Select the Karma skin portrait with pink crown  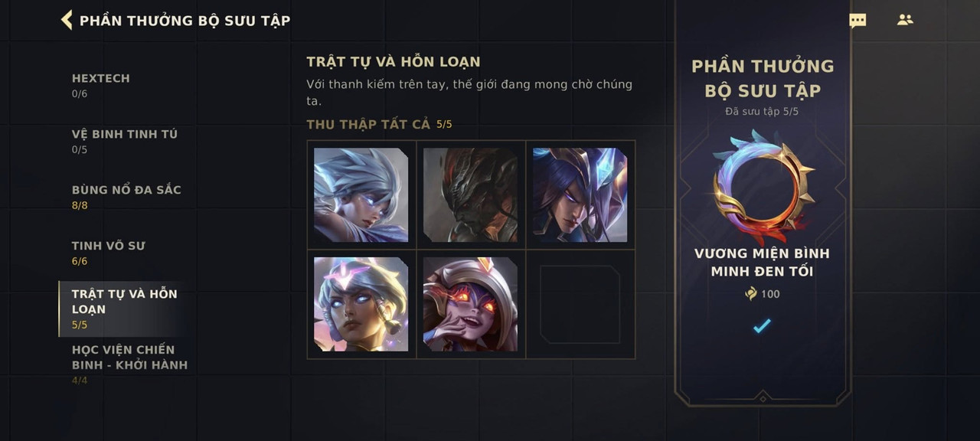point(361,304)
